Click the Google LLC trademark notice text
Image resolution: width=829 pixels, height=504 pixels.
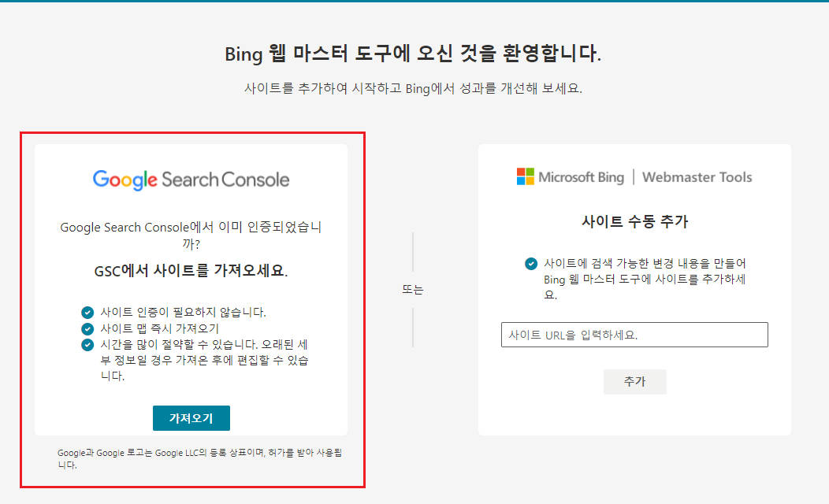click(199, 458)
